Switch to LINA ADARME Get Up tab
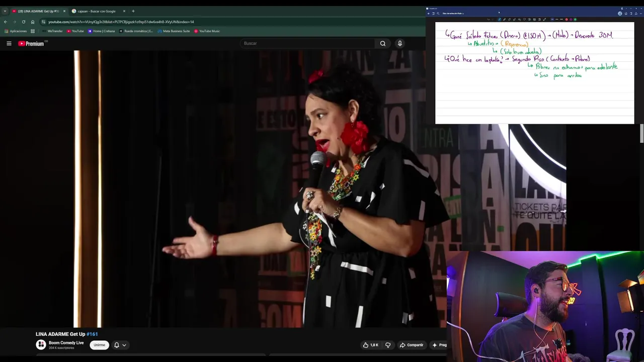This screenshot has width=644, height=362. 38,11
